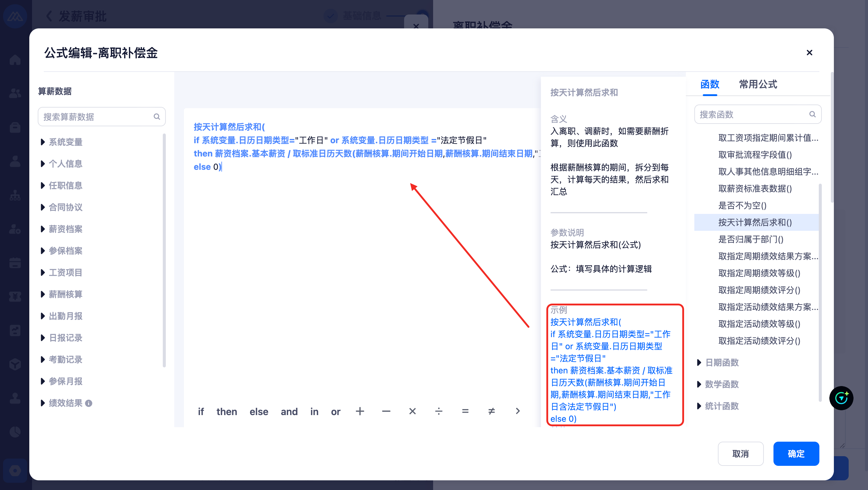Insert the or keyword
868x490 pixels.
point(336,411)
